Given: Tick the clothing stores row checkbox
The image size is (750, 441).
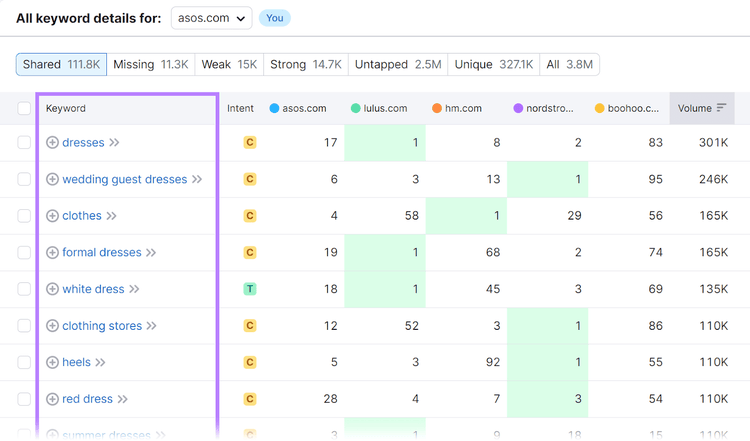Looking at the screenshot, I should tap(24, 326).
